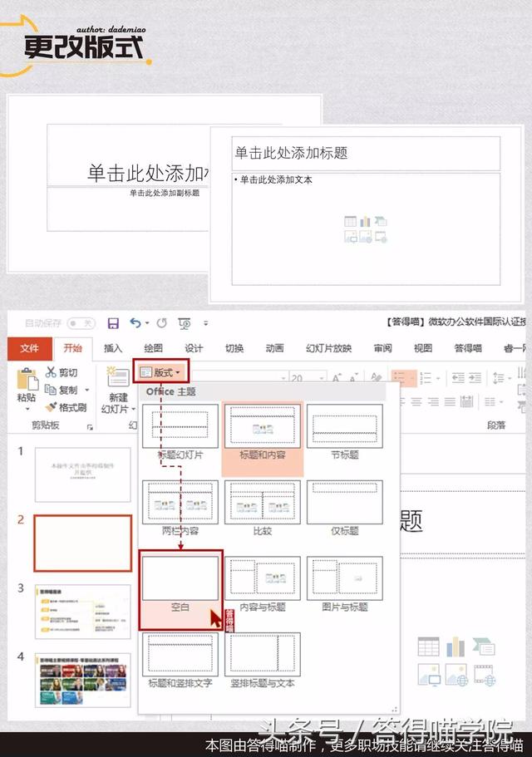Select the 图片与标题 layout
The width and height of the screenshot is (532, 757).
coord(345,585)
